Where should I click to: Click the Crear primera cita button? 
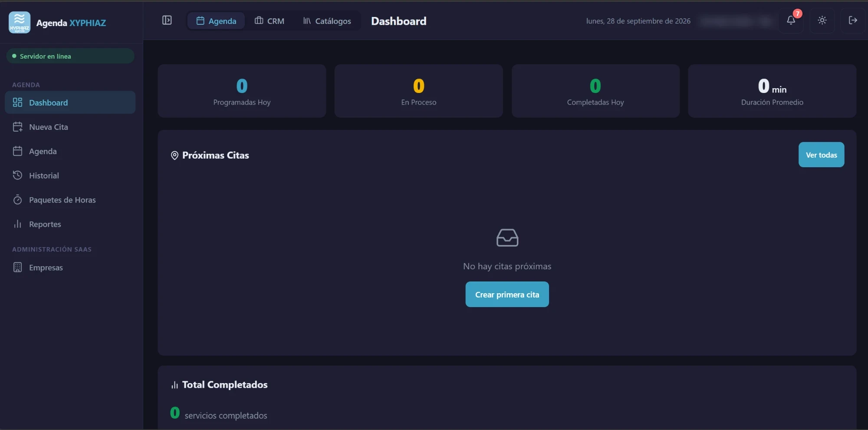pos(507,294)
